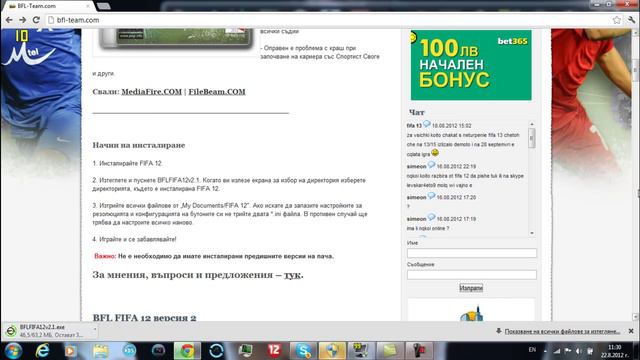
Task: Open the Chrome wrench settings menu
Action: pyautogui.click(x=632, y=20)
